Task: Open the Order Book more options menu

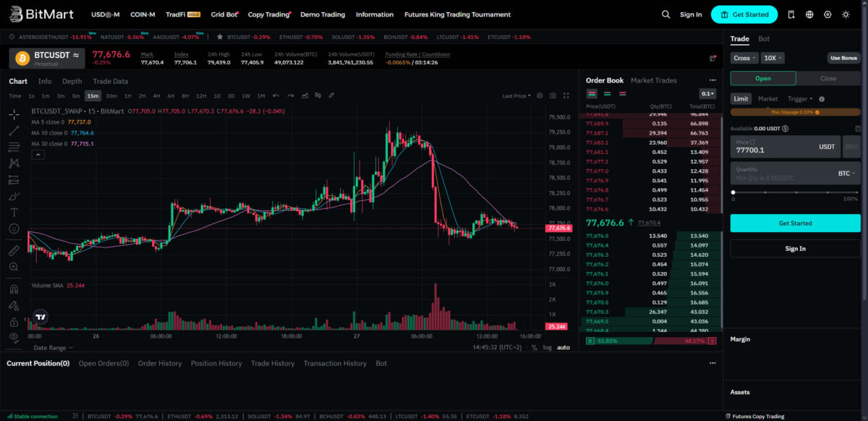Action: click(x=712, y=81)
